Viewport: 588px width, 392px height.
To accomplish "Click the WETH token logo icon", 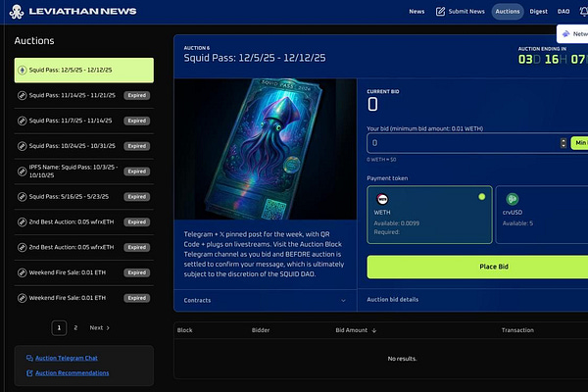I will 382,199.
